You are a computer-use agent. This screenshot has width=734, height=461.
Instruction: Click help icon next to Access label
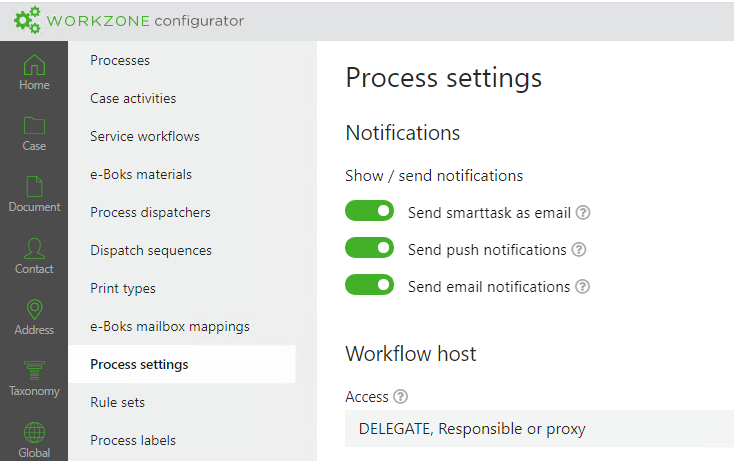click(x=400, y=397)
